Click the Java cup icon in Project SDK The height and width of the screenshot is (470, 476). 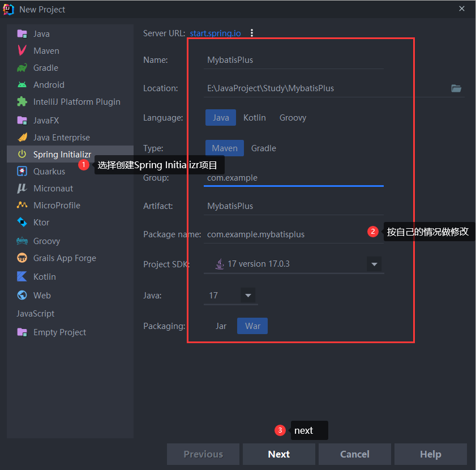220,264
